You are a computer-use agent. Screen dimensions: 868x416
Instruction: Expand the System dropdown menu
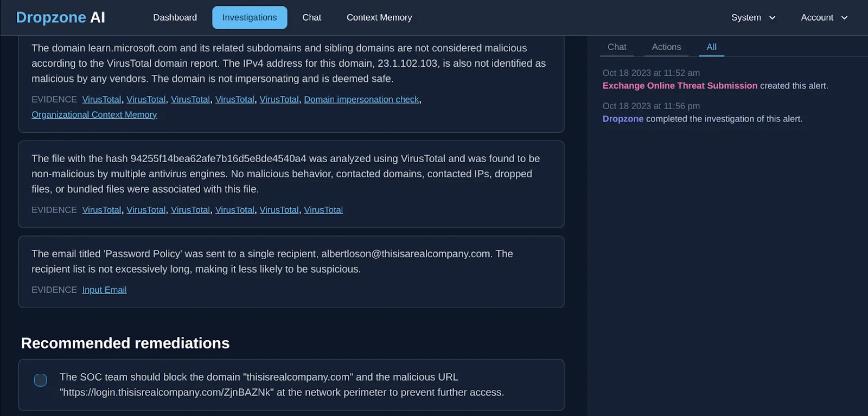point(753,17)
